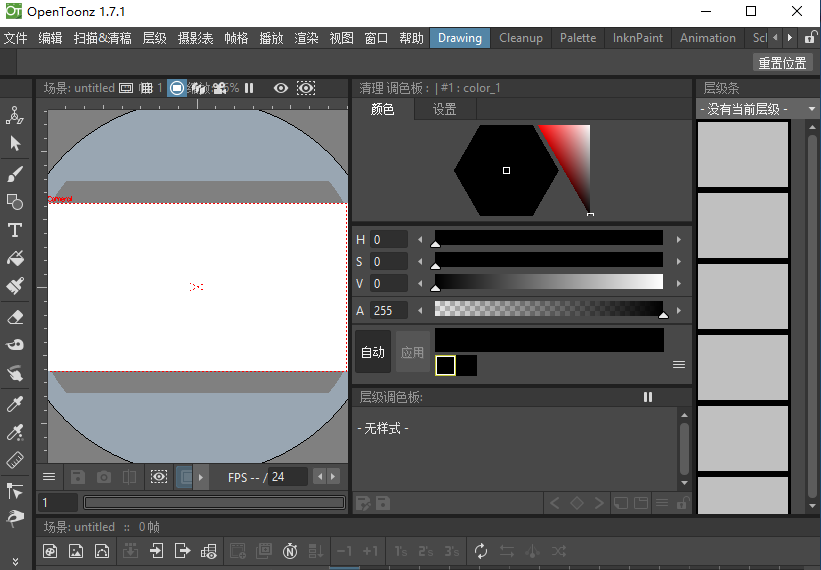This screenshot has width=821, height=570.
Task: Switch to the Cleanup room tab
Action: pyautogui.click(x=520, y=38)
